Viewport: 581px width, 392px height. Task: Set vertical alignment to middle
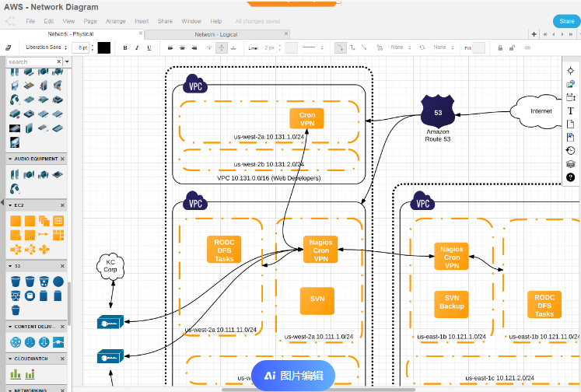pos(221,47)
